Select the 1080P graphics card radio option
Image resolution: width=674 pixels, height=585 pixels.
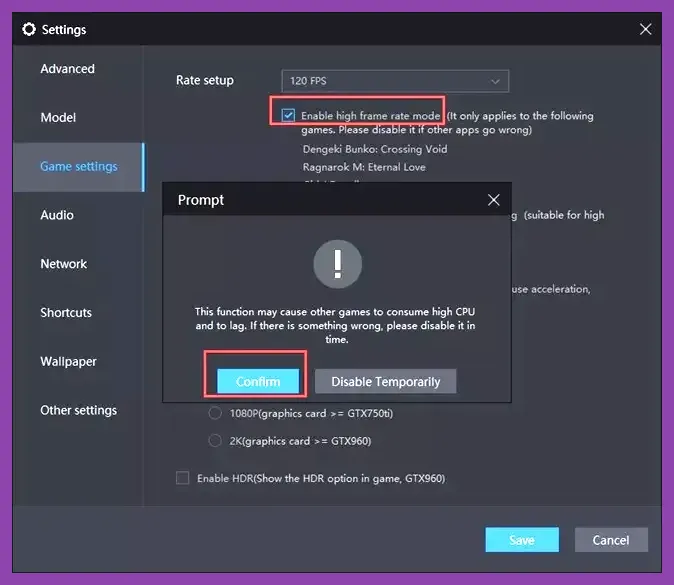pos(214,413)
